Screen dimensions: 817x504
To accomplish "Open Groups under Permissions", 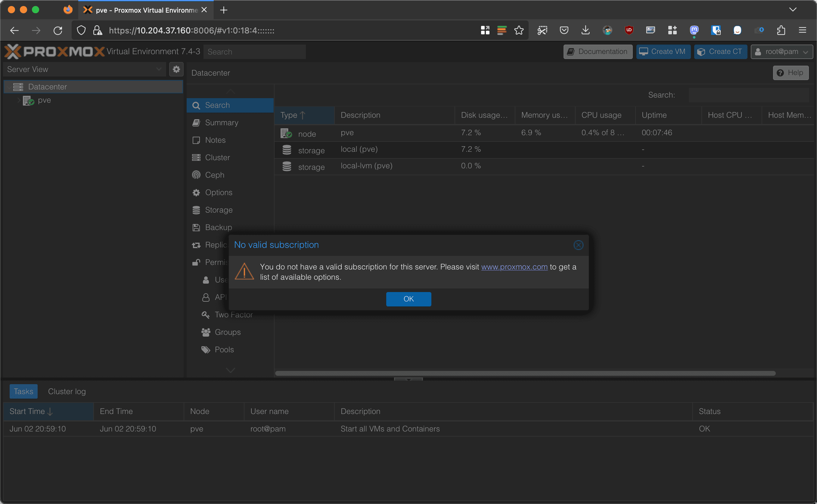I will (x=230, y=332).
